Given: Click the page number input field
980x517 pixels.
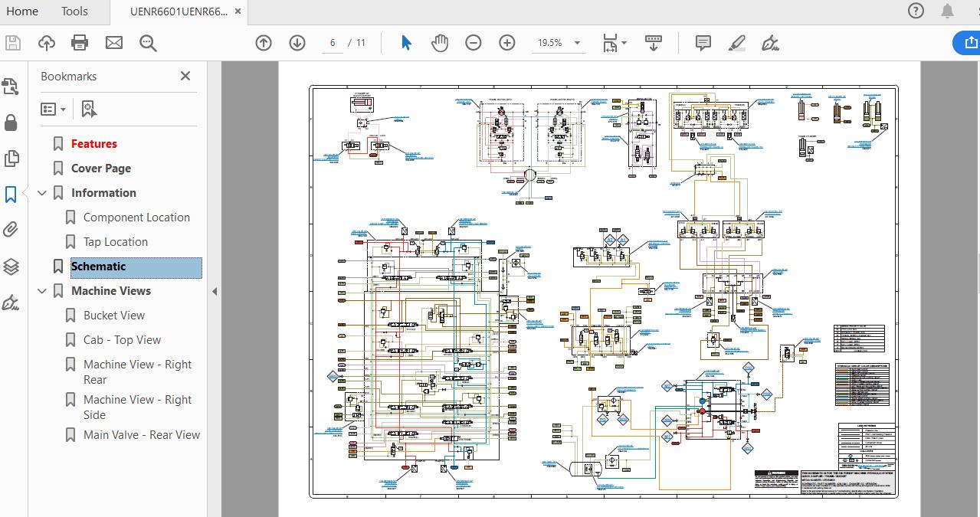Looking at the screenshot, I should pos(333,43).
